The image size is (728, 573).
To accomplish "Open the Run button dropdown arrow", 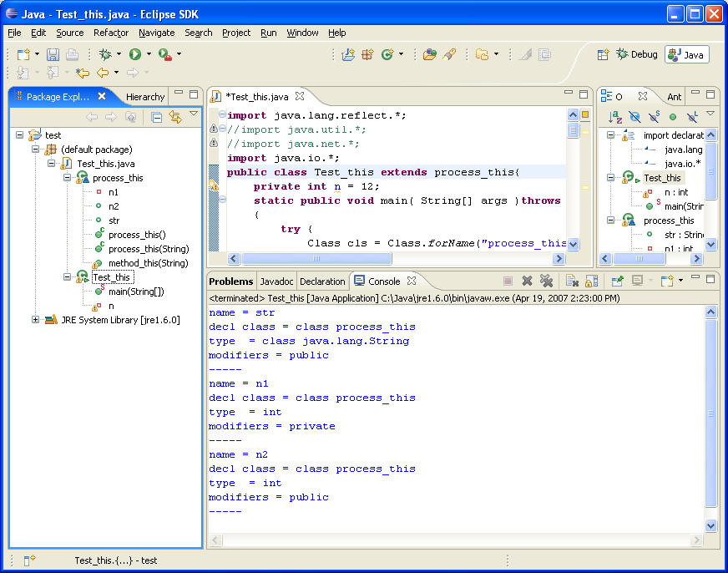I will (x=149, y=54).
